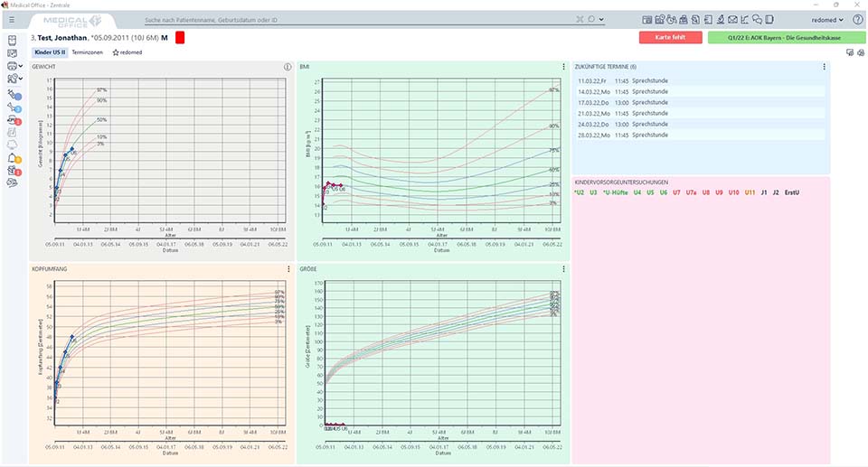Click the bone-shaped sidebar icon with blue badge
Image resolution: width=868 pixels, height=467 pixels.
(14, 107)
